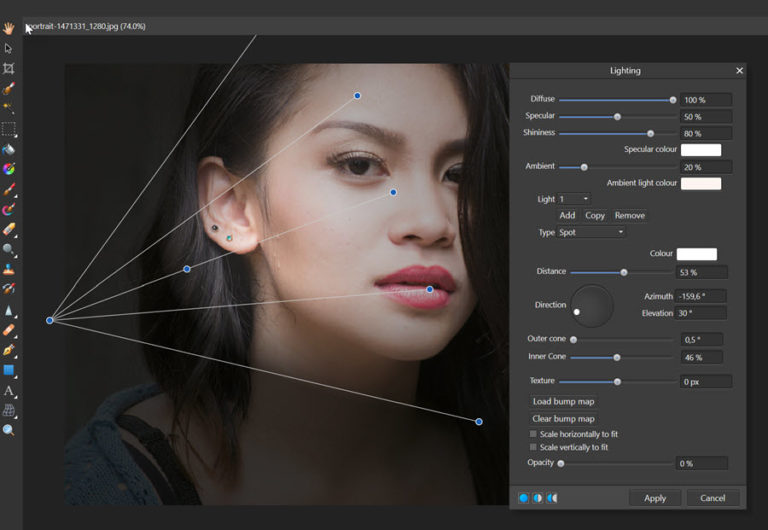
Task: Focus the Elevation 30 ° field
Action: (x=700, y=313)
